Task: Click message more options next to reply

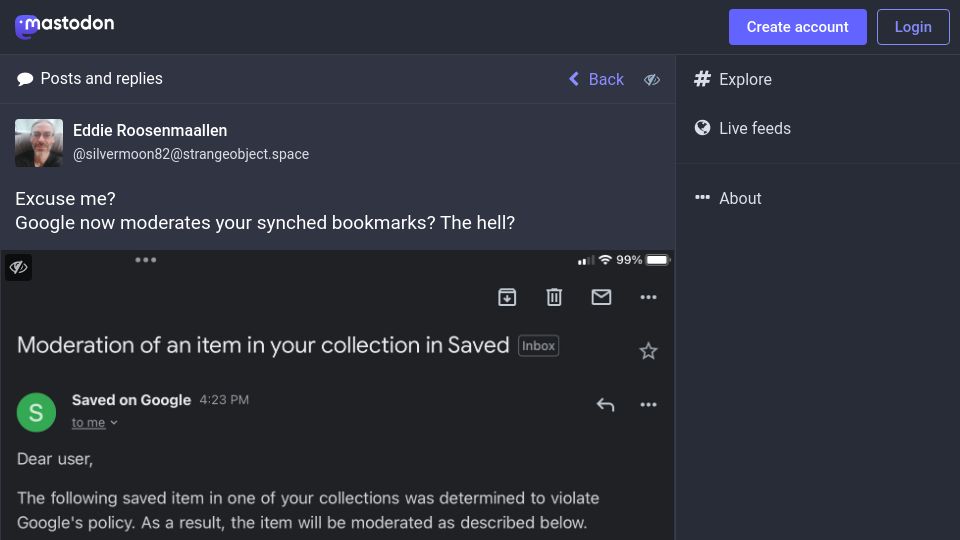Action: [x=648, y=405]
